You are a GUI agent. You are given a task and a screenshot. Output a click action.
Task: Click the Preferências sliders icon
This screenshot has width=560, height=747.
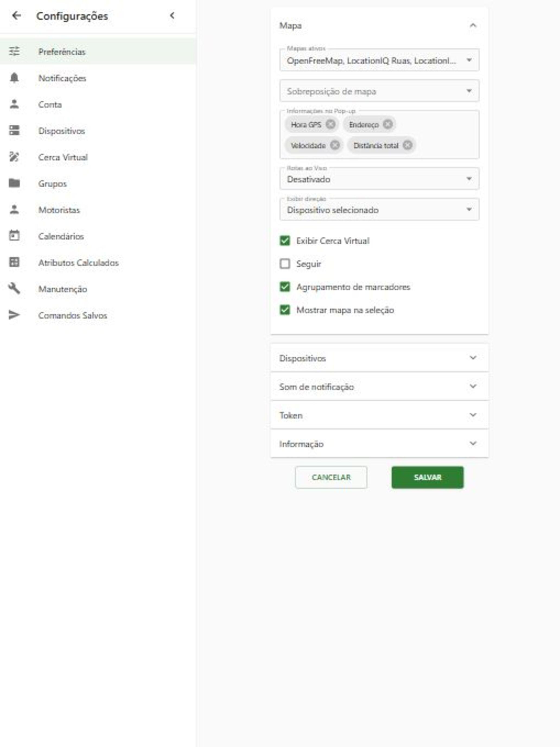[14, 51]
